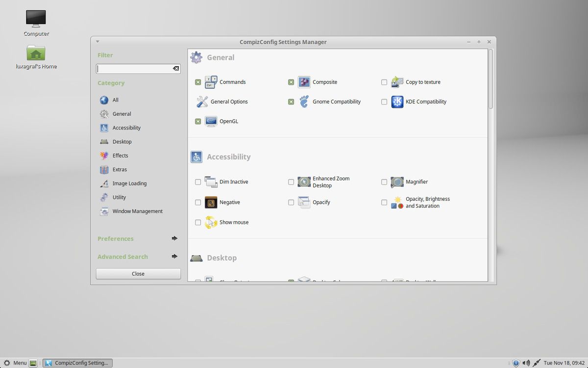
Task: Click the Preferences label
Action: pos(116,238)
